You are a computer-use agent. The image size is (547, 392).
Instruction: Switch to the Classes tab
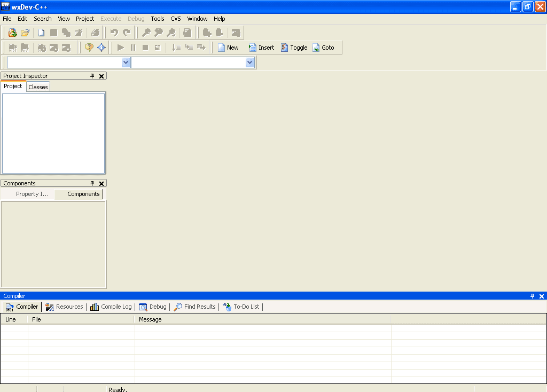click(38, 87)
